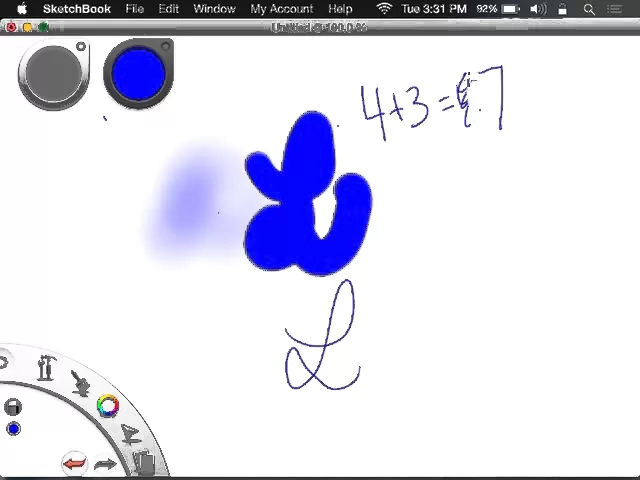Open the Notification Center list icon
Image resolution: width=640 pixels, height=480 pixels.
tap(614, 9)
